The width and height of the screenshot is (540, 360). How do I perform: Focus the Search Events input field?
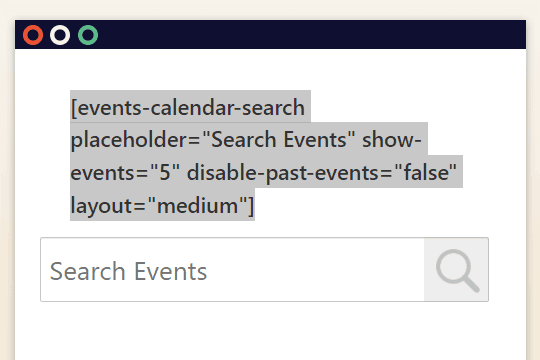[232, 269]
